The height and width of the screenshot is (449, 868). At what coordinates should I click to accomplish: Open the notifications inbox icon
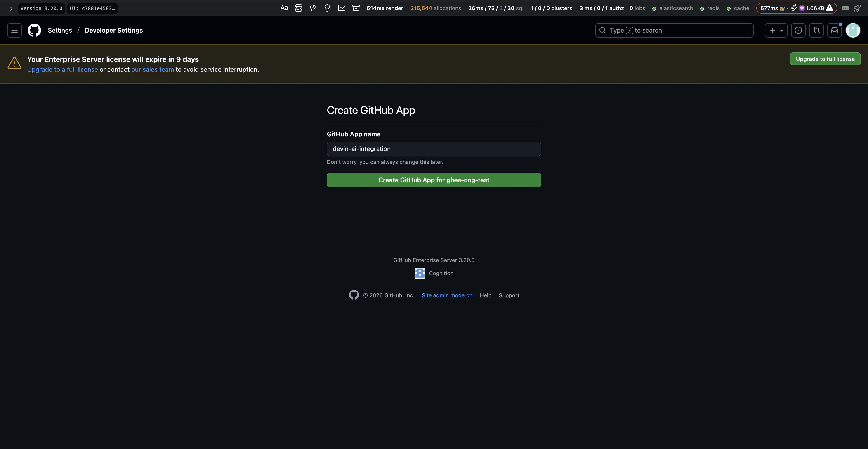click(x=835, y=30)
